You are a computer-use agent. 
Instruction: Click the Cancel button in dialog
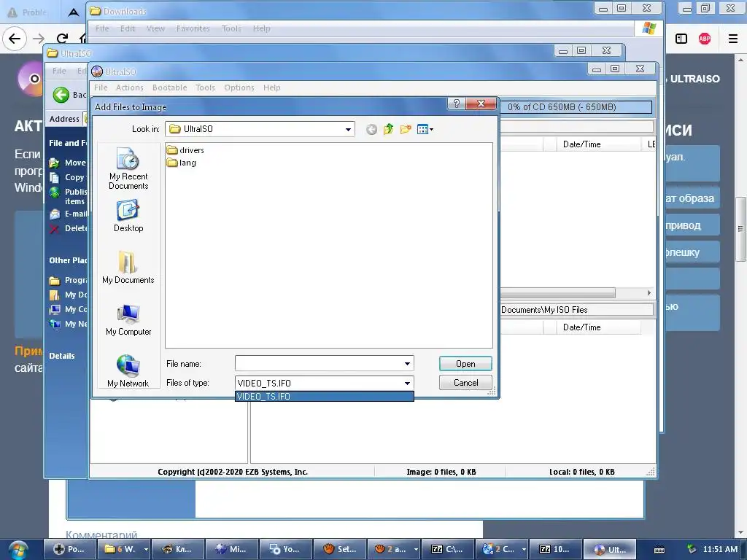465,382
